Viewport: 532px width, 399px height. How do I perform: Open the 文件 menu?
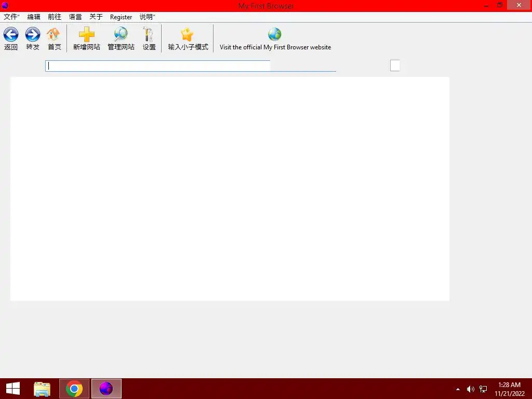click(x=11, y=17)
